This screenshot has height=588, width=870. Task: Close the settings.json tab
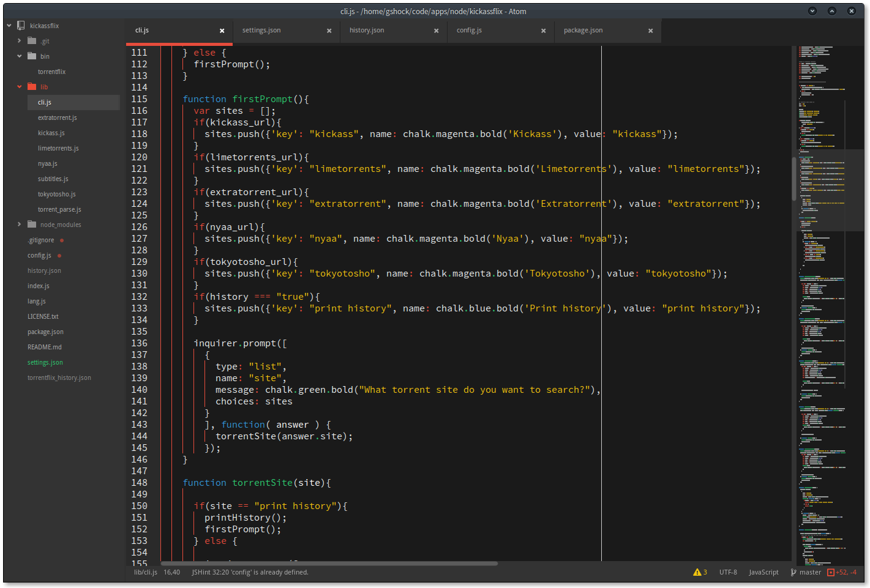click(329, 30)
